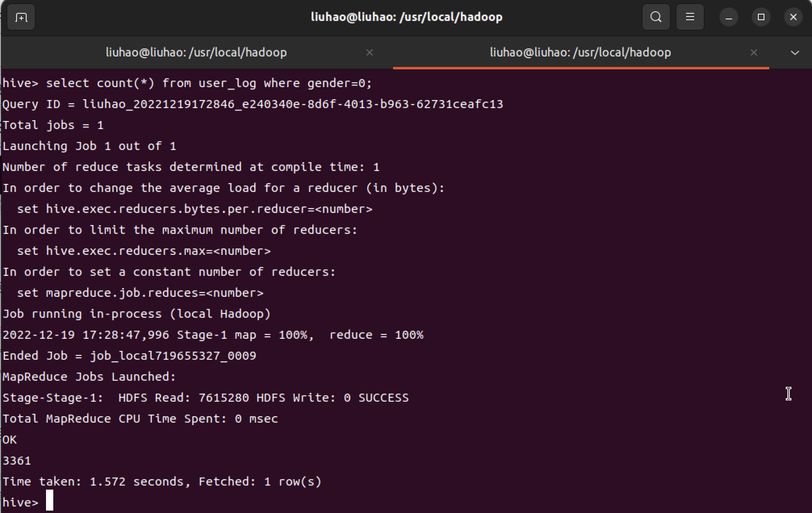This screenshot has height=513, width=812.
Task: Click the window title 'liuhao@liuhao: /usr/local/hadoop'
Action: pyautogui.click(x=407, y=17)
